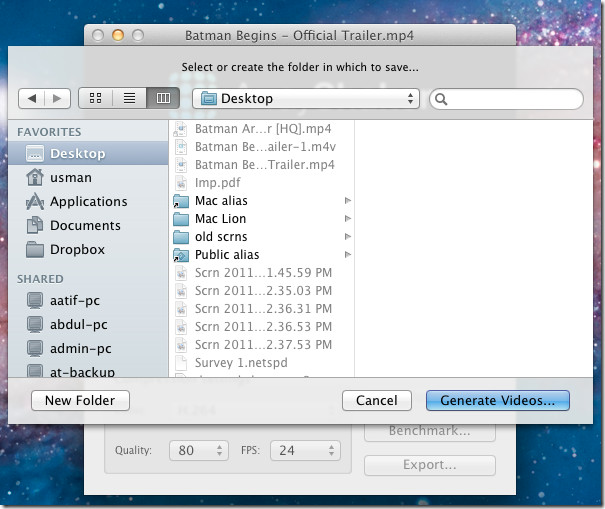Select the Public alias folder
The height and width of the screenshot is (509, 605).
pos(226,255)
